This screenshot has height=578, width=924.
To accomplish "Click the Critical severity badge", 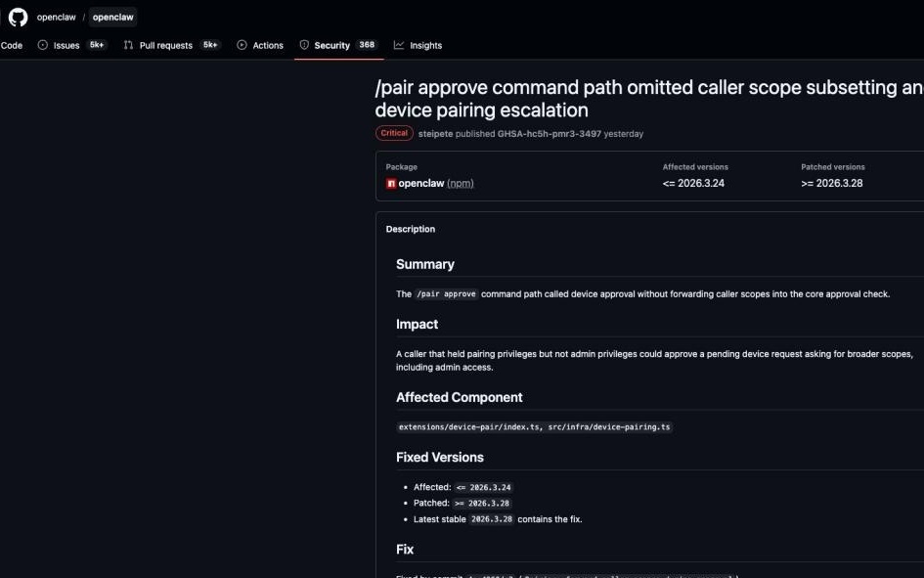I will point(394,133).
